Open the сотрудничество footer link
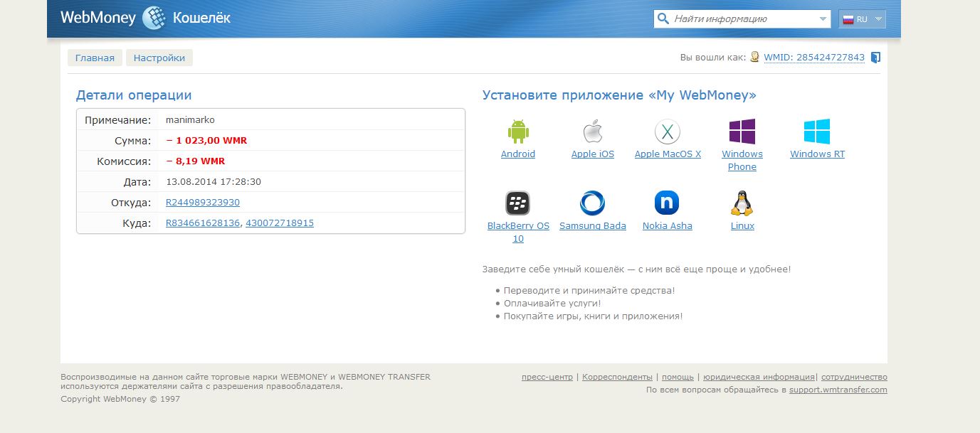 854,377
